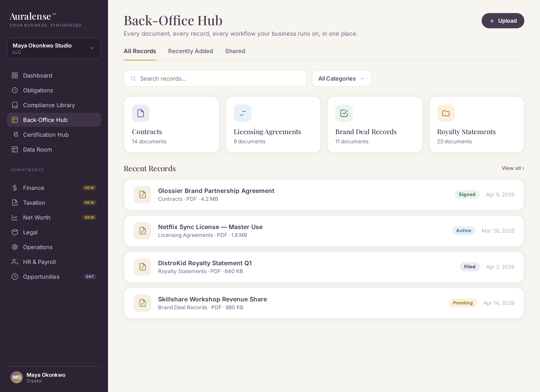
Task: Open Dashboard in the sidebar
Action: (x=54, y=76)
